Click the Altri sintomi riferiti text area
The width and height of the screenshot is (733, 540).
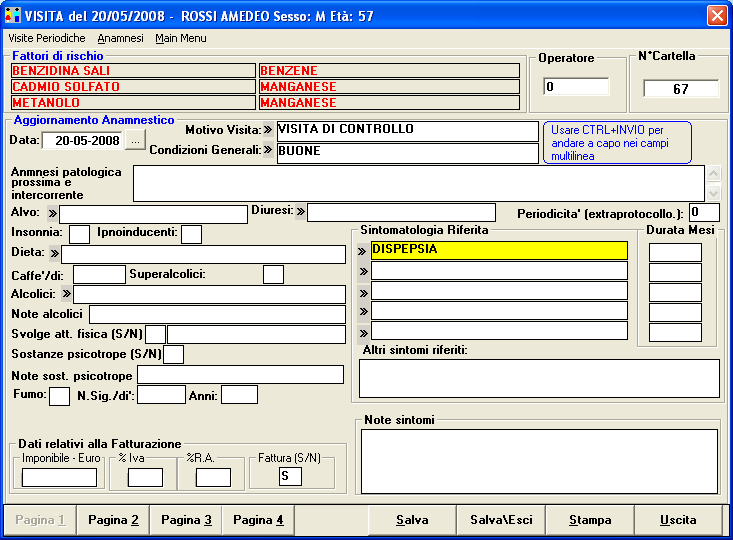pos(539,379)
